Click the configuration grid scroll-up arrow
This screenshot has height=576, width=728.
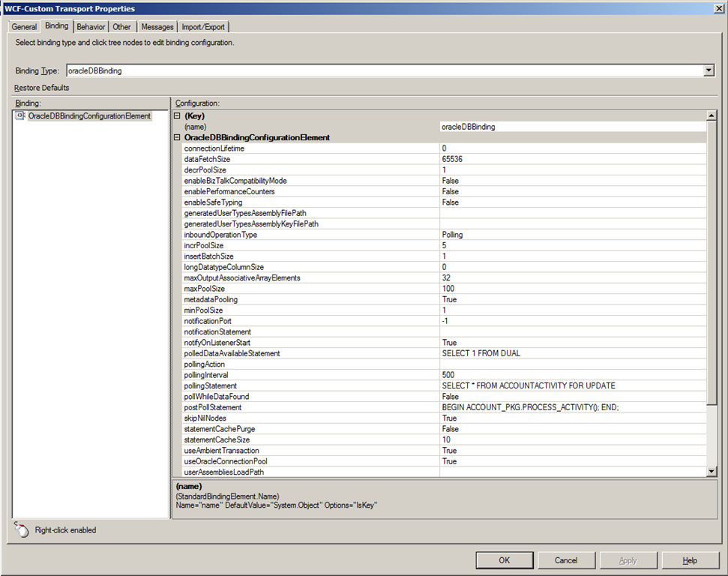click(x=712, y=115)
